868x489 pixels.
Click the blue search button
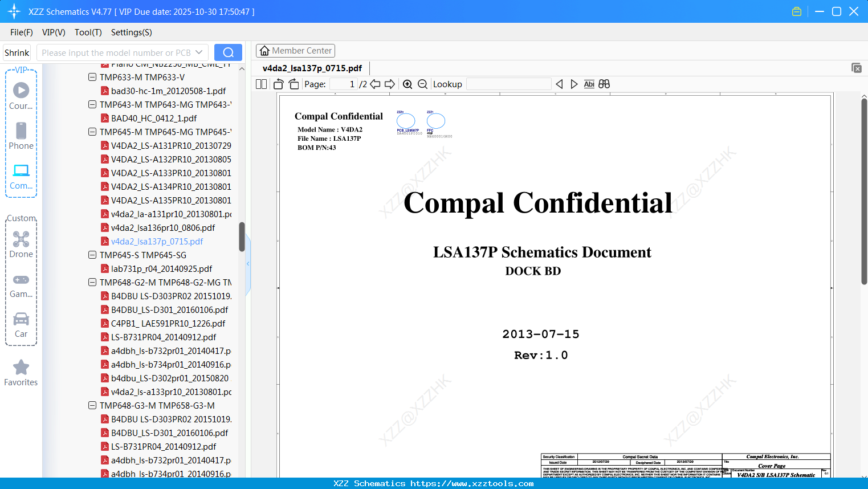(x=228, y=52)
